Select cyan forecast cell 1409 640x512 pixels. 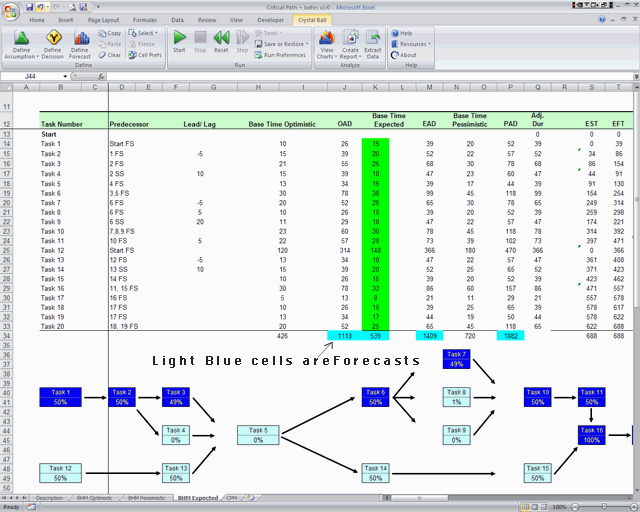click(429, 336)
